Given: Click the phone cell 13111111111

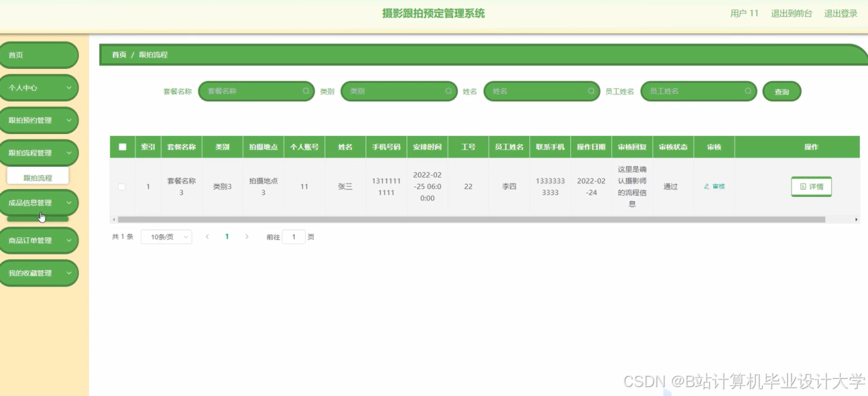Looking at the screenshot, I should point(386,187).
